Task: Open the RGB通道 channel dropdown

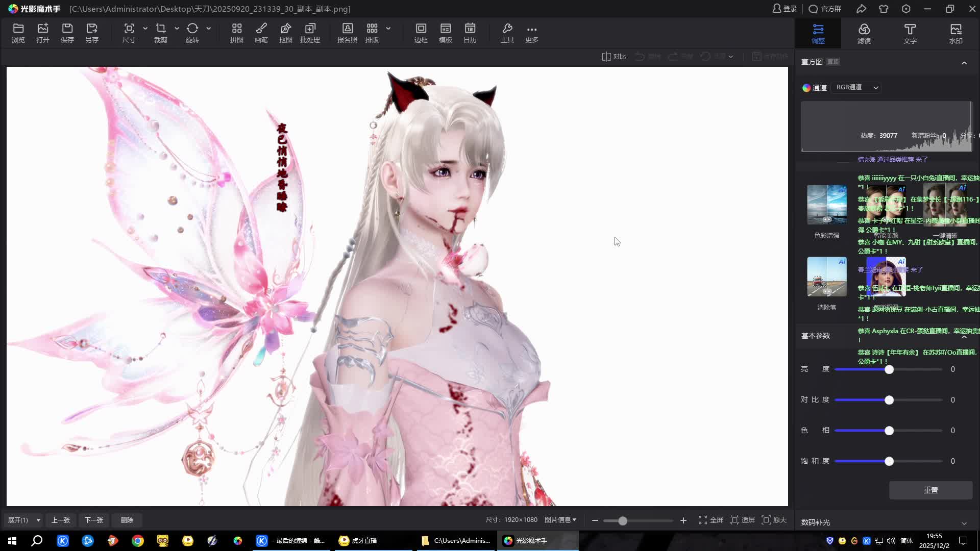Action: [x=857, y=87]
